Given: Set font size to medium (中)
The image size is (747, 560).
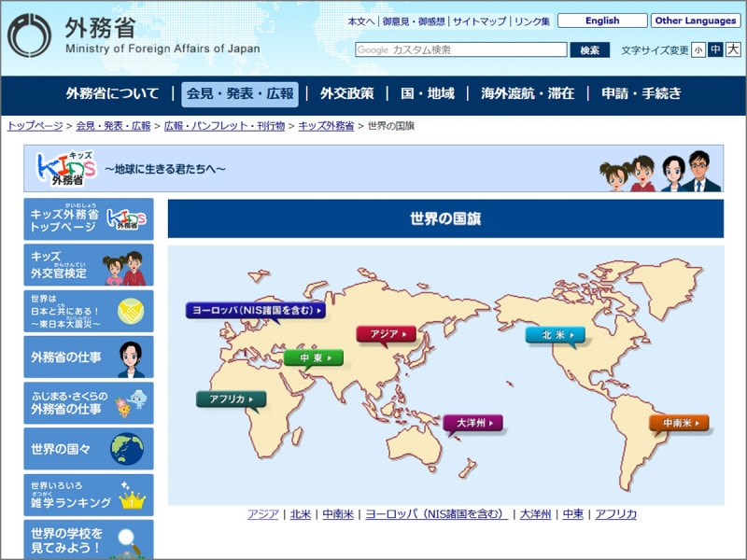Looking at the screenshot, I should [x=715, y=50].
